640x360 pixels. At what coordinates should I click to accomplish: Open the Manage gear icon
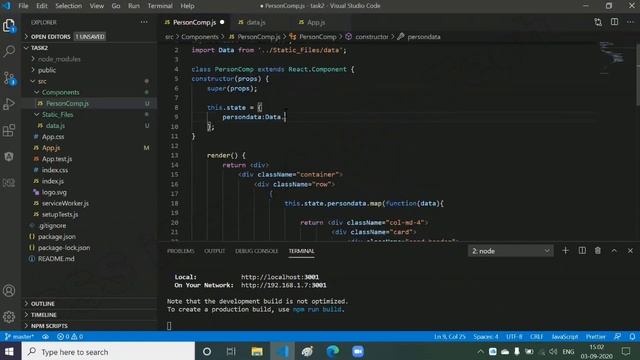[9, 317]
